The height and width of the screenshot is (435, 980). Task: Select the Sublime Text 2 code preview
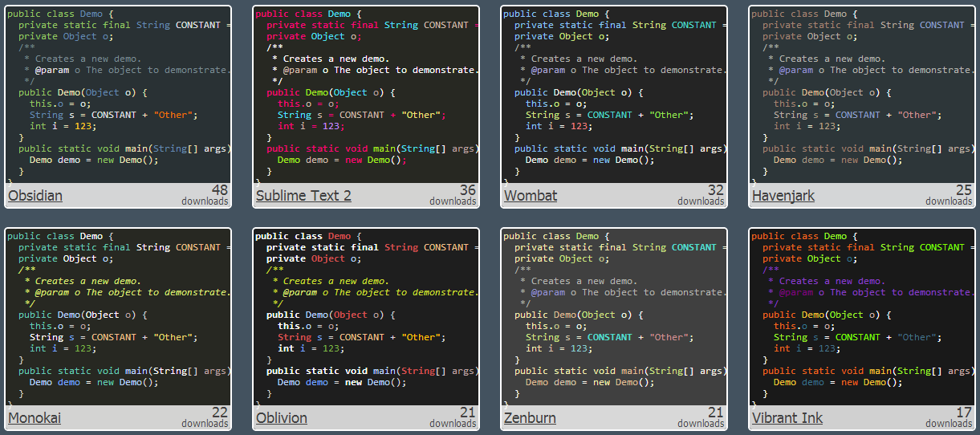(366, 95)
